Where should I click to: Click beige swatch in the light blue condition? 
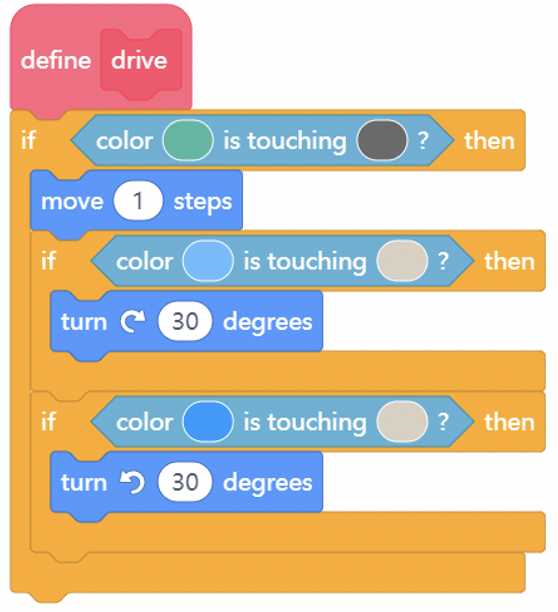(x=402, y=261)
